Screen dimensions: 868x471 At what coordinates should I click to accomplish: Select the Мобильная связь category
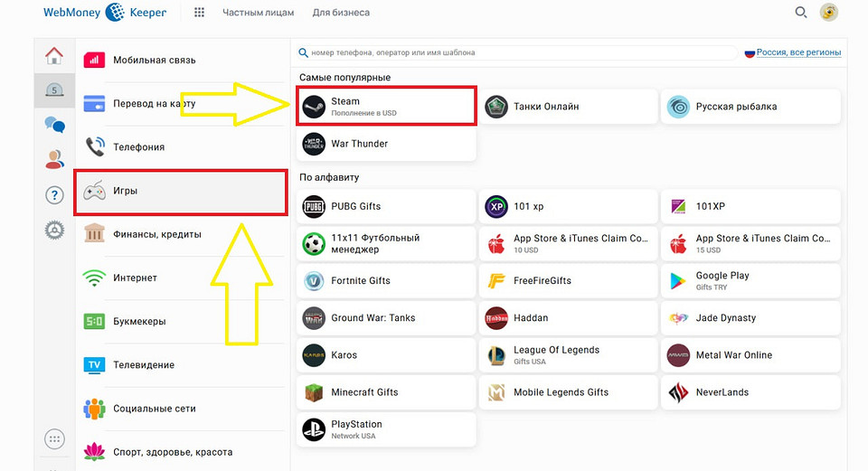point(181,61)
